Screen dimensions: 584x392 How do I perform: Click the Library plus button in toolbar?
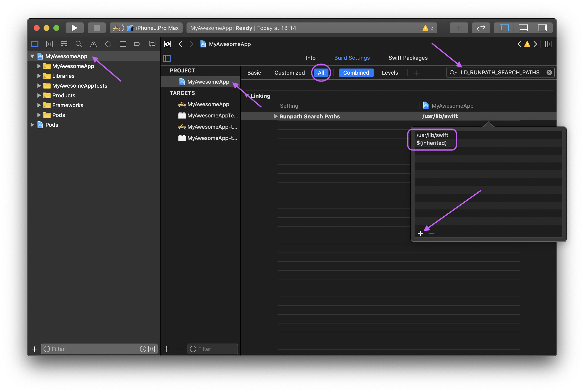click(x=458, y=28)
